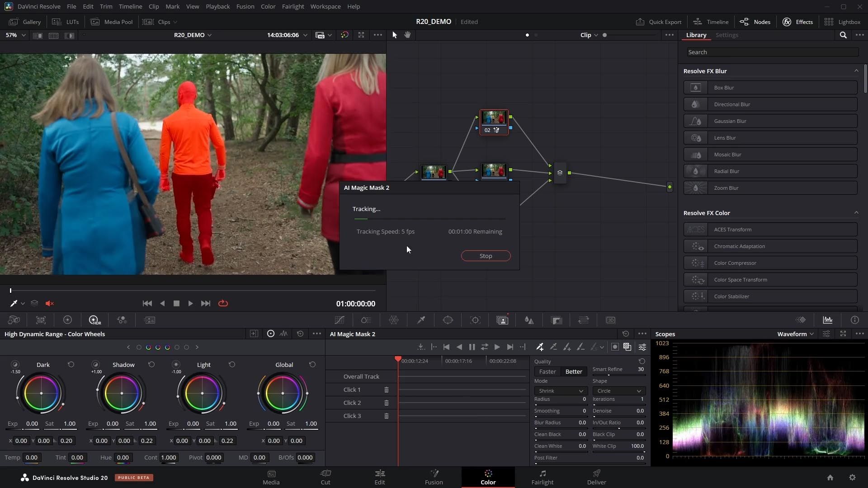Select node 02 thumbnail in node graph
868x488 pixels.
click(494, 118)
